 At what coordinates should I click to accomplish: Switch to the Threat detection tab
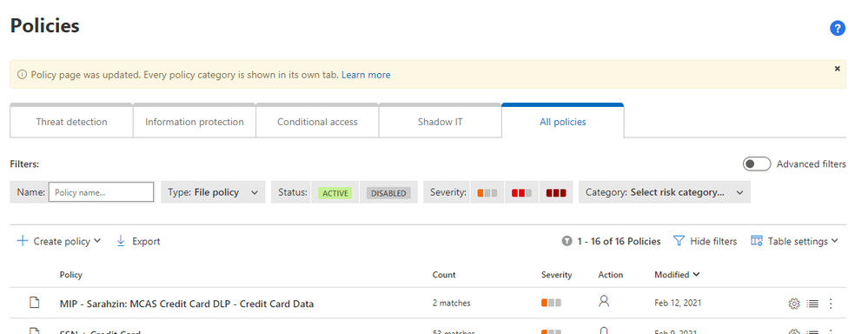click(71, 122)
